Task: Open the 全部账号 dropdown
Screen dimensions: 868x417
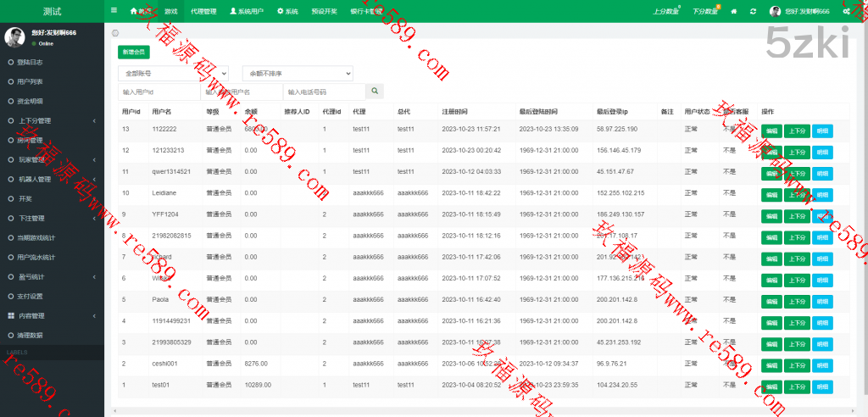Action: [x=173, y=74]
